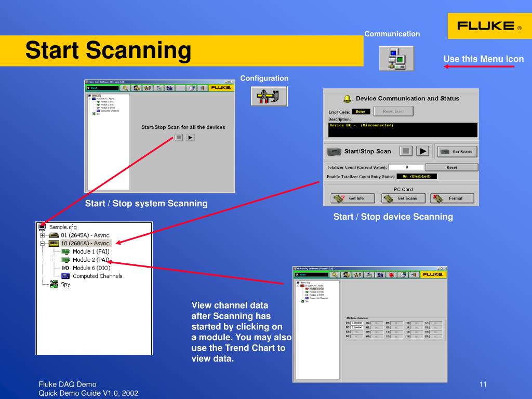The width and height of the screenshot is (532, 399).
Task: Click PC Card Format button
Action: (x=452, y=198)
